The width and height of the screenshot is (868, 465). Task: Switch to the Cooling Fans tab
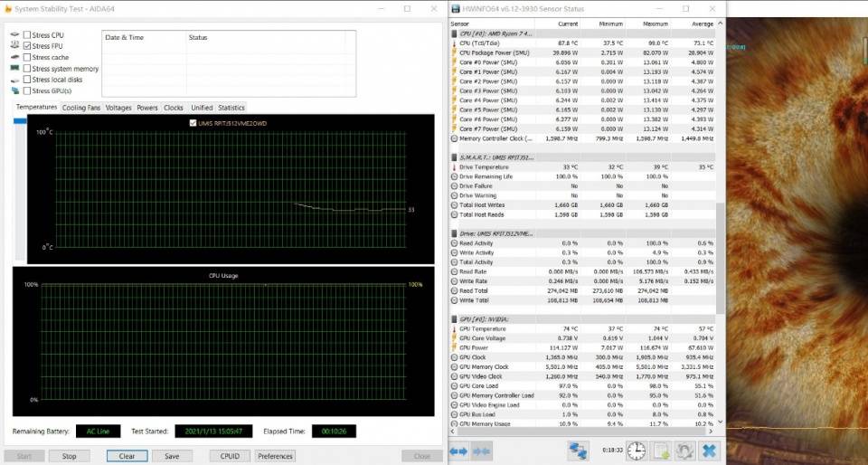[81, 108]
